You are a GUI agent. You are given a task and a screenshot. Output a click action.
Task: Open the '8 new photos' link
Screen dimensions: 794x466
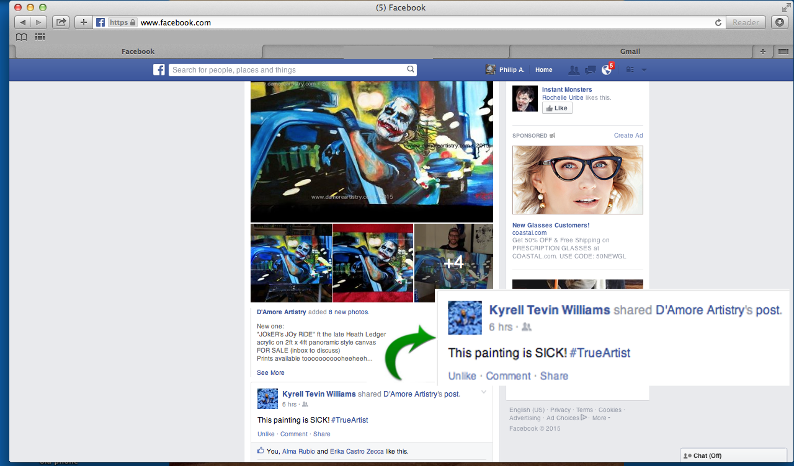[x=348, y=312]
